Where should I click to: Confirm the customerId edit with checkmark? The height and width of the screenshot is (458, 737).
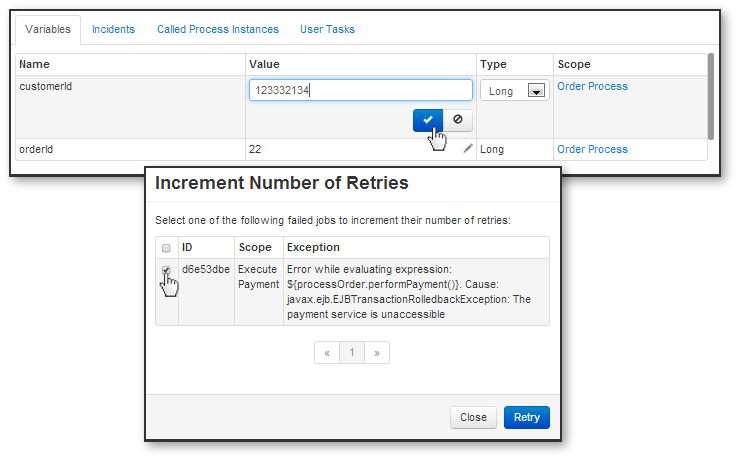[428, 119]
